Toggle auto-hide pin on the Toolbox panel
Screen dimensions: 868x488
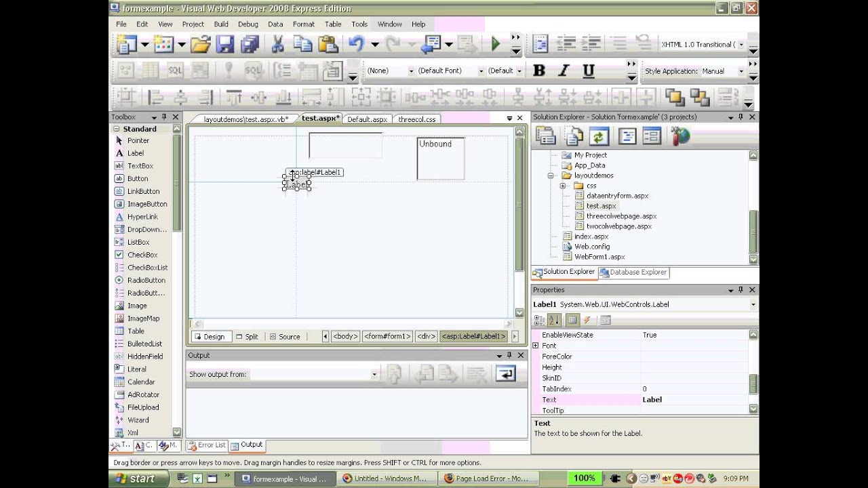coord(164,117)
